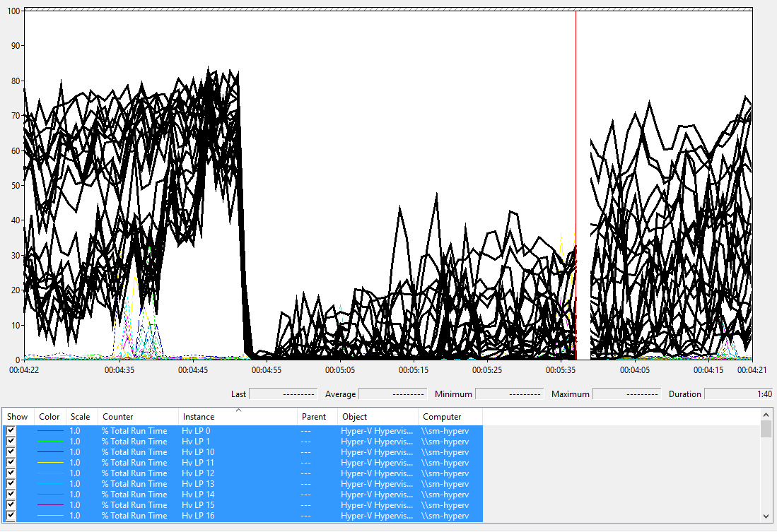Reverse sorting via the Instance column header
The height and width of the screenshot is (532, 777).
point(238,417)
